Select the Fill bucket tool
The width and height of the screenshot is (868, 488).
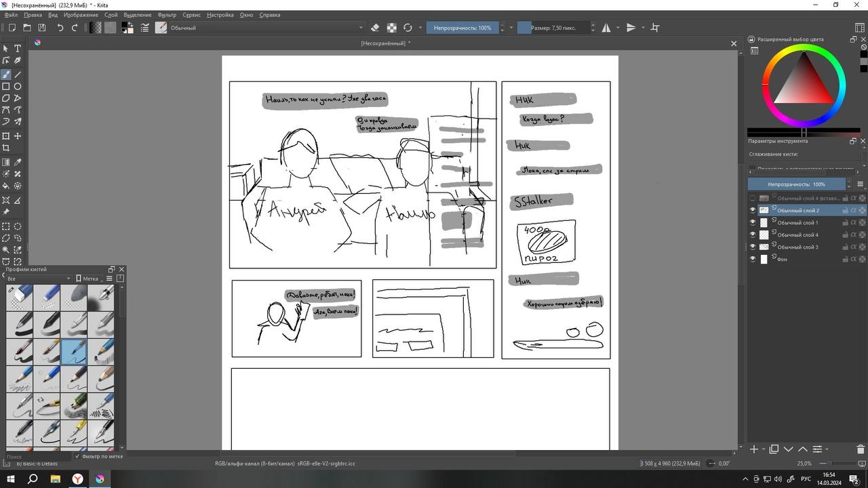[x=6, y=186]
